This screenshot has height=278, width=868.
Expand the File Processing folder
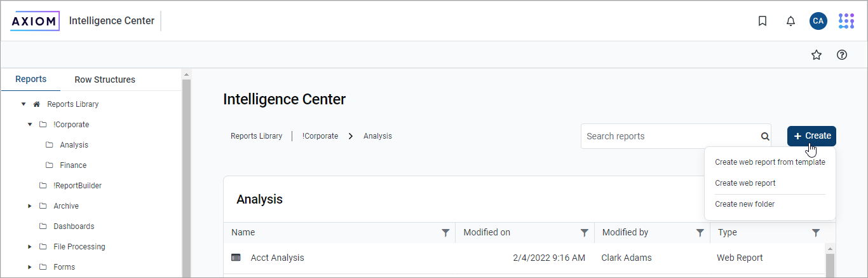(30, 247)
